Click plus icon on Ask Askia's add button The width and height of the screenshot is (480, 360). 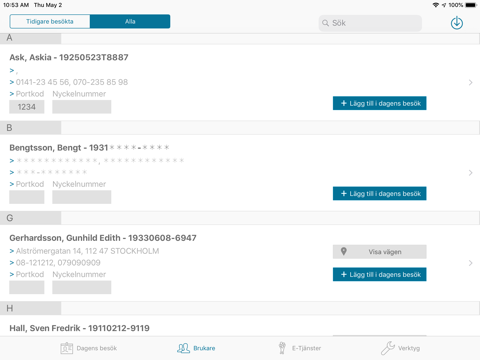click(x=344, y=103)
